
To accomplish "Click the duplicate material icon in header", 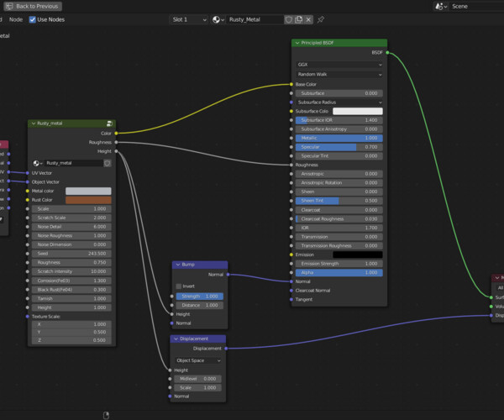I will pyautogui.click(x=298, y=19).
